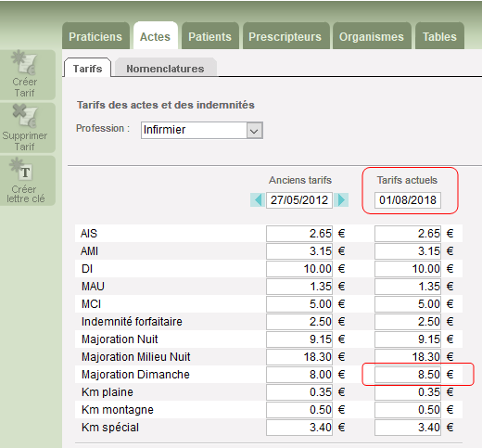Edit current Majoration Dimanche value 8.50

coord(408,375)
